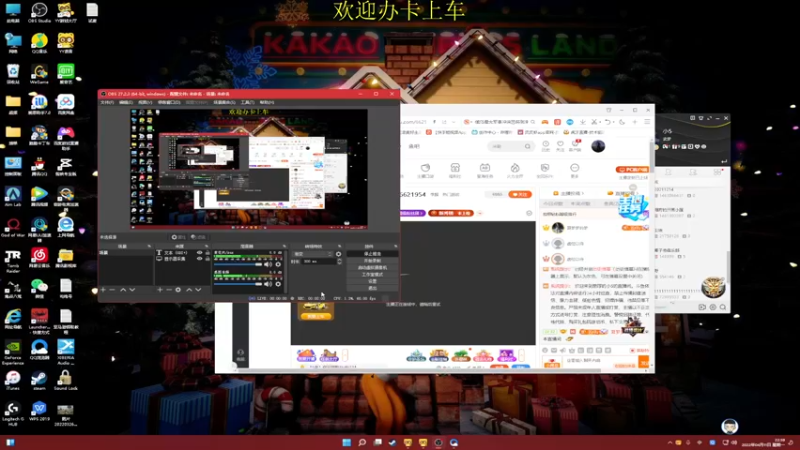The height and width of the screenshot is (450, 800).
Task: Move the scene up with the Scenes up arrow
Action: [123, 290]
